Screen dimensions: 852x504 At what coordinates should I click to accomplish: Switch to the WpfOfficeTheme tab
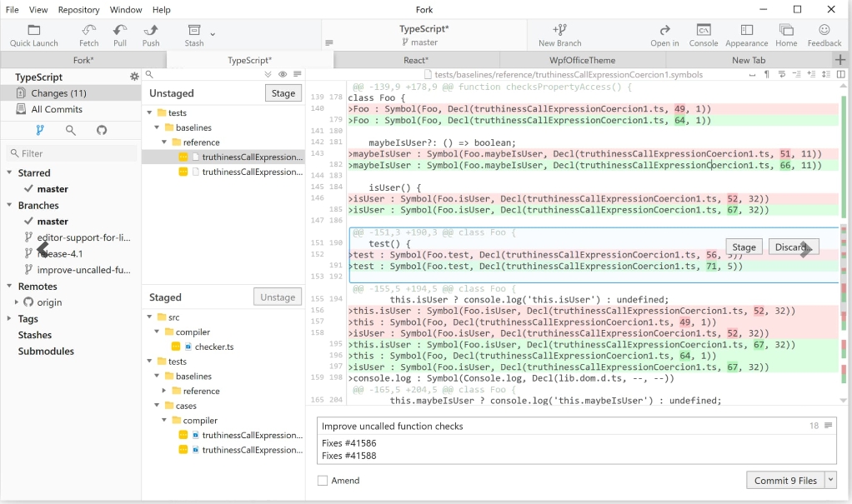[582, 60]
